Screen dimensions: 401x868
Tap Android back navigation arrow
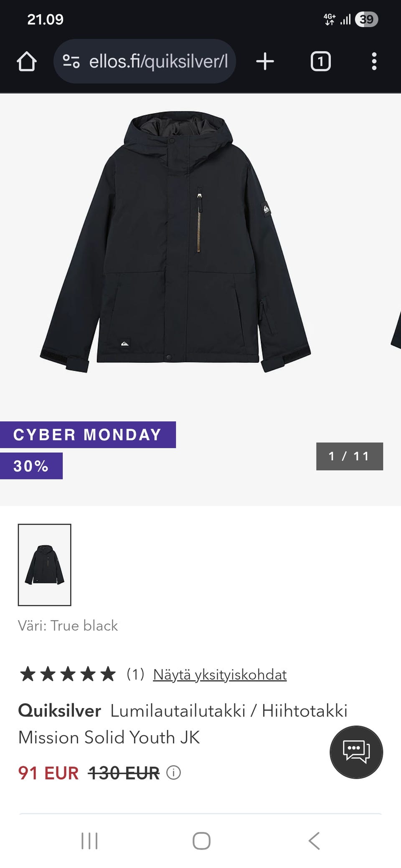click(314, 840)
